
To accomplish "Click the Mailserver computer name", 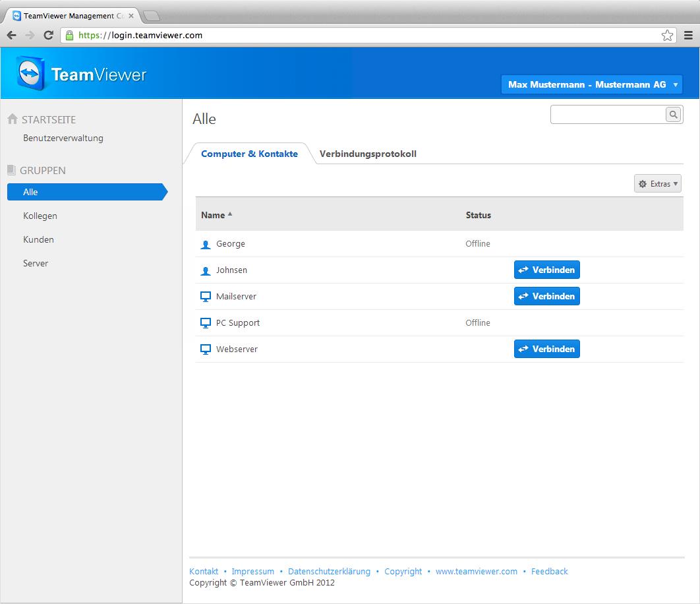I will click(236, 296).
